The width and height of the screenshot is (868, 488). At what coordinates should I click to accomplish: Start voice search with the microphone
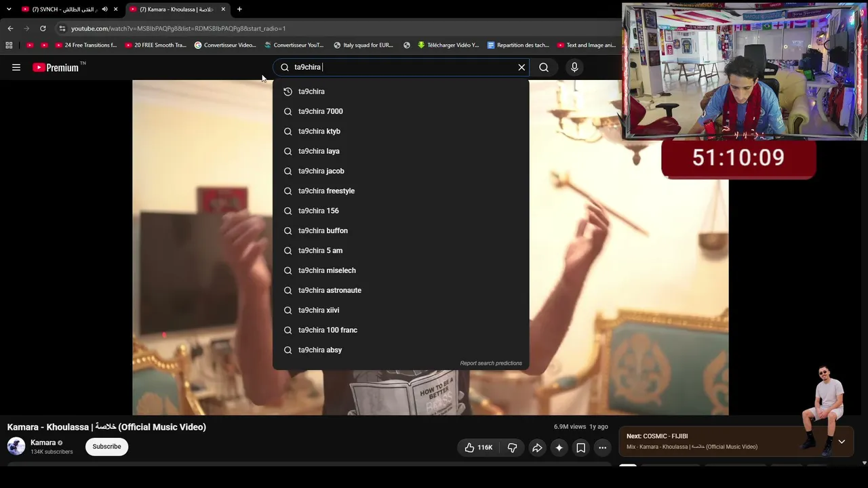coord(574,67)
